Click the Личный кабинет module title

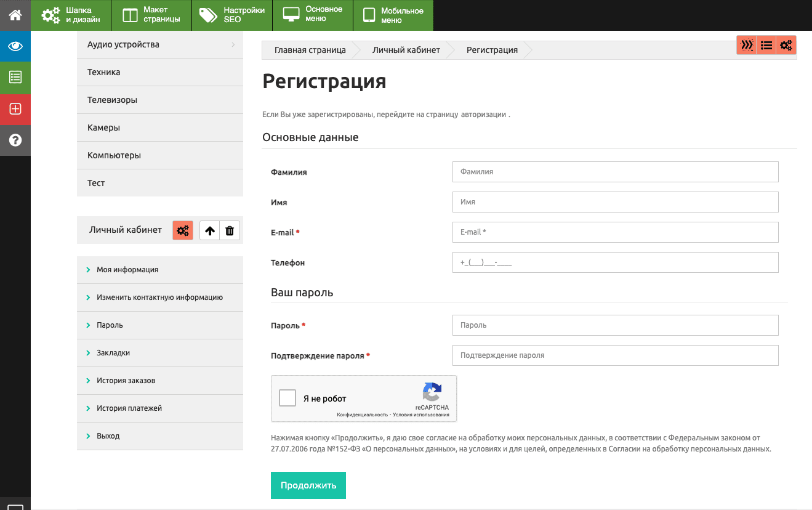[x=126, y=230]
